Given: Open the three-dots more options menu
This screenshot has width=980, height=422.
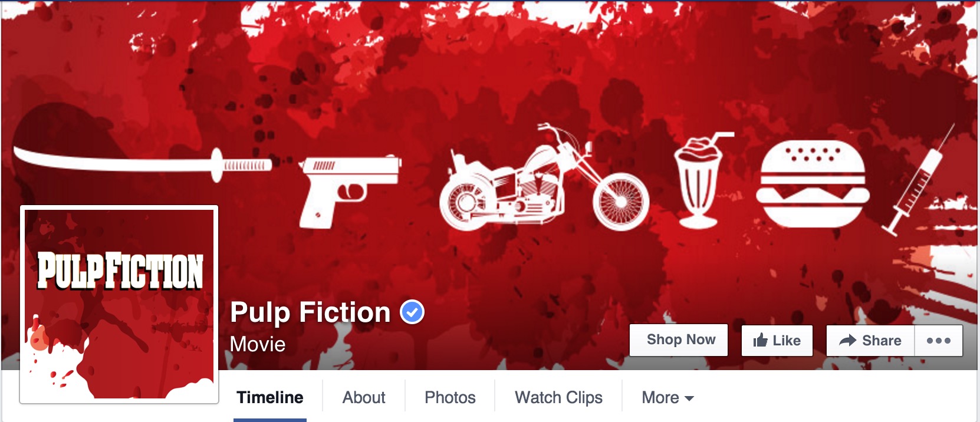Looking at the screenshot, I should click(x=938, y=341).
